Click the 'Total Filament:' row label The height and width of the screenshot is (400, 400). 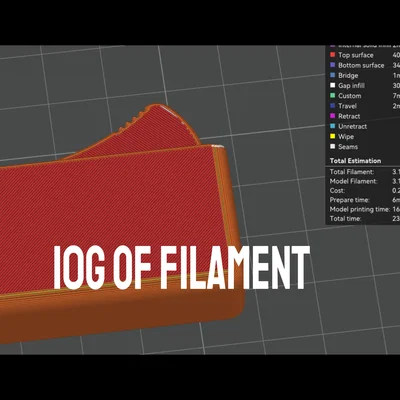[x=352, y=172]
